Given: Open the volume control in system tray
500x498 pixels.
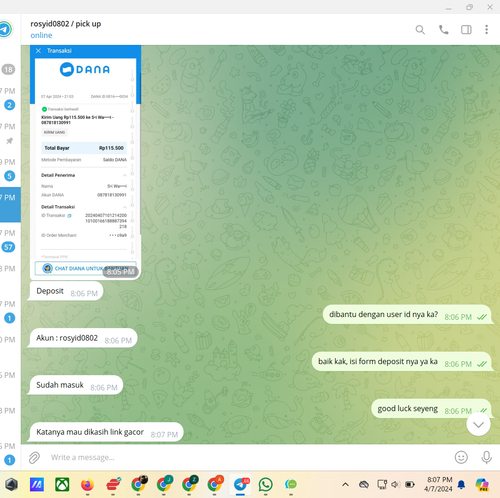Looking at the screenshot, I should 395,484.
